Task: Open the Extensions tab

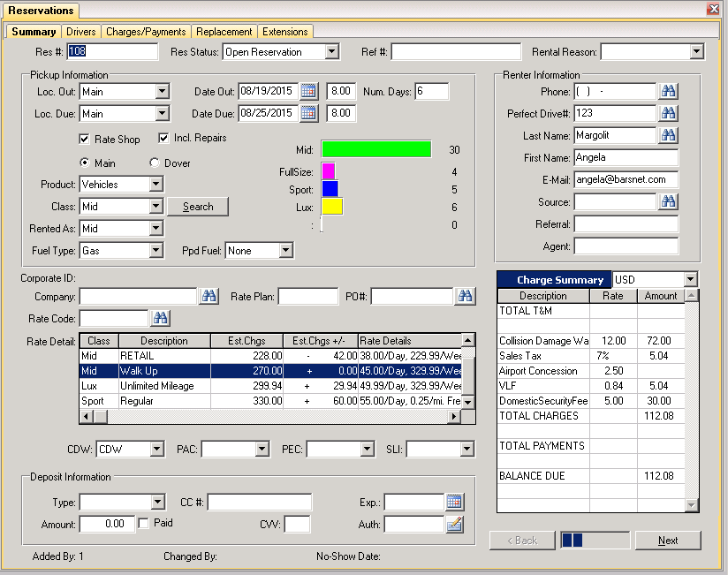Action: [x=285, y=32]
